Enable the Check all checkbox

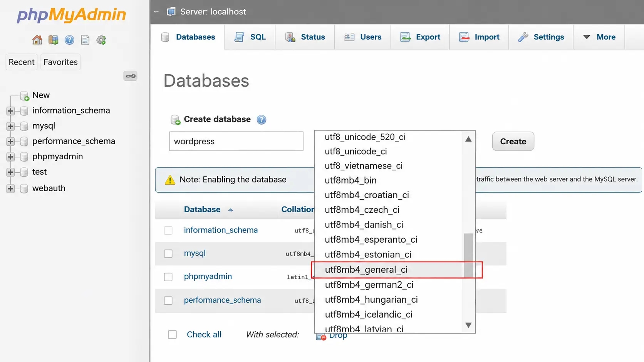172,335
